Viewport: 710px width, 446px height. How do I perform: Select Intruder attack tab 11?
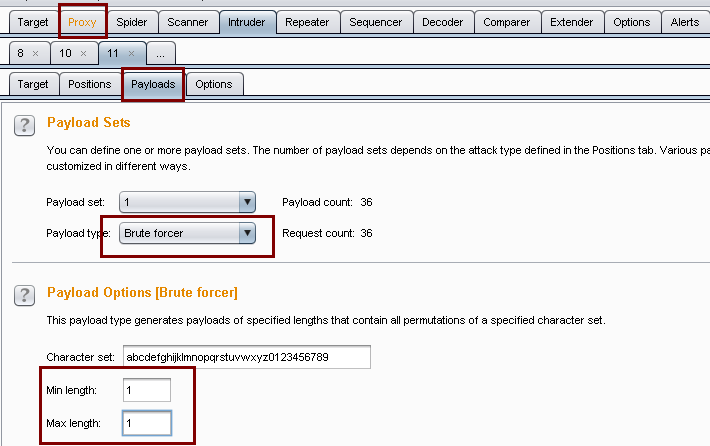tap(113, 53)
